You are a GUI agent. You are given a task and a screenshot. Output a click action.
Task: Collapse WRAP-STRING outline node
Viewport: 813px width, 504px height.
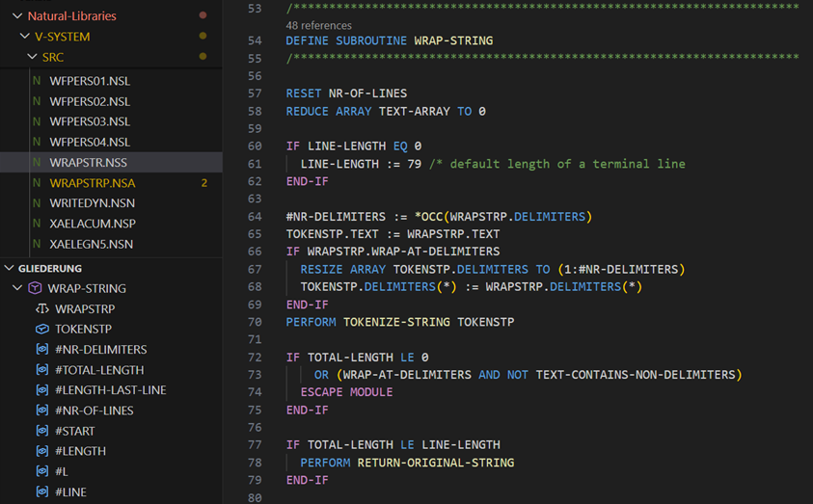(x=17, y=287)
